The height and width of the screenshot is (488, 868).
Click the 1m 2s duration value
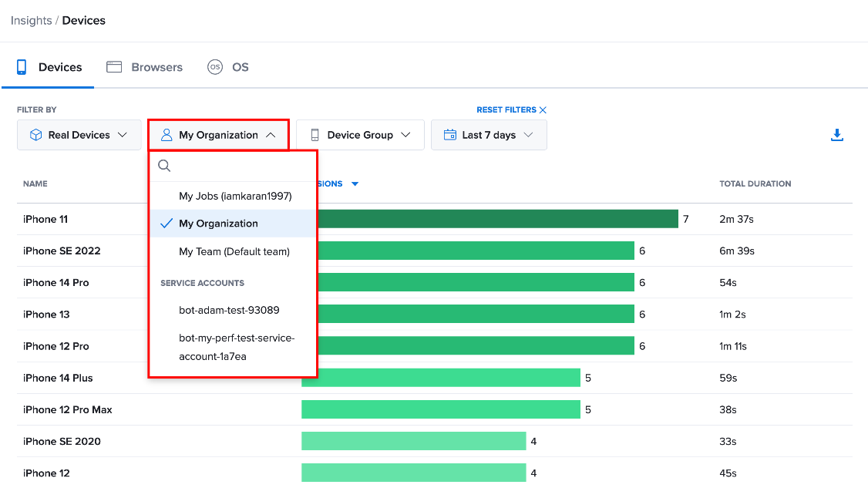click(x=732, y=314)
